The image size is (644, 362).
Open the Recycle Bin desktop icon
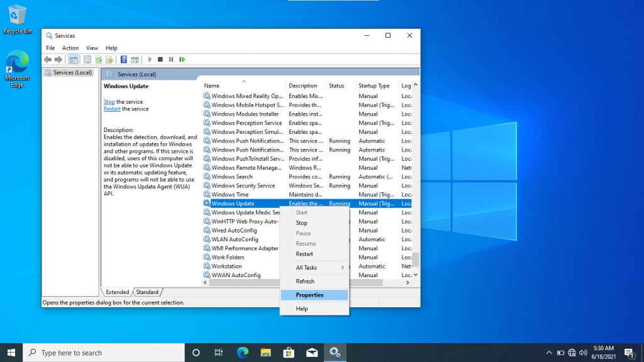click(17, 19)
